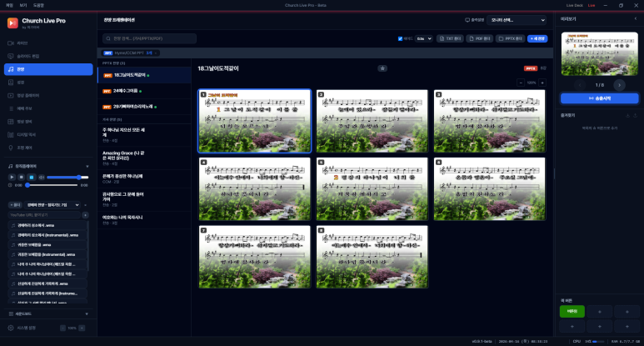
Task: Click the music track progress slider
Action: click(52, 185)
